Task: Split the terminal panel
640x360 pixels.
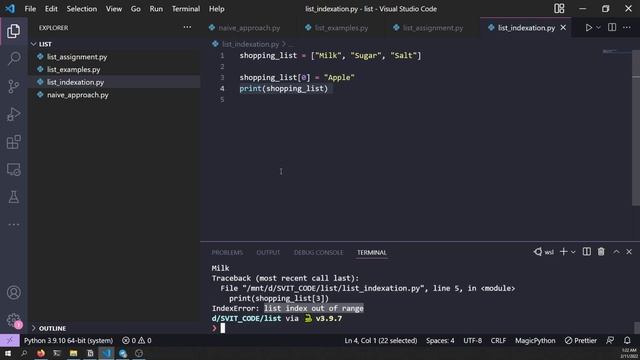Action: click(587, 252)
